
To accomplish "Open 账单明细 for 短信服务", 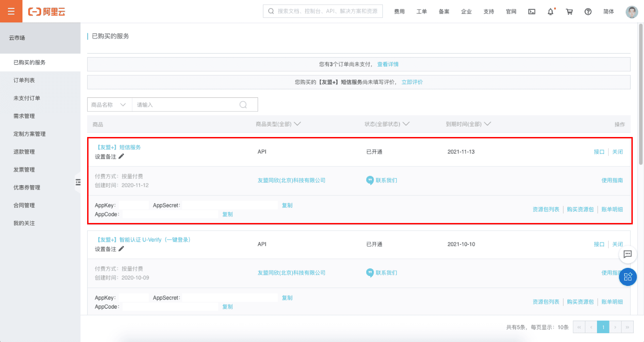I will coord(612,209).
